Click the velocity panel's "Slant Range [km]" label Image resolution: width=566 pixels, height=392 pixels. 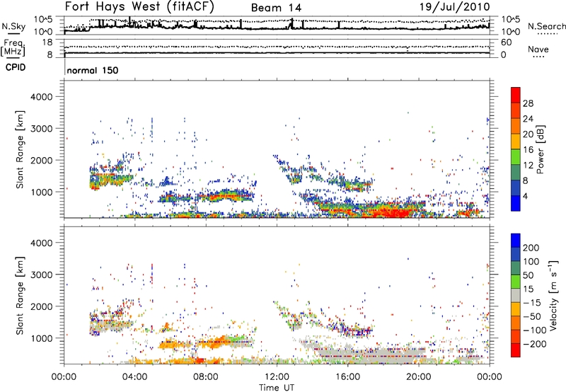tap(20, 295)
